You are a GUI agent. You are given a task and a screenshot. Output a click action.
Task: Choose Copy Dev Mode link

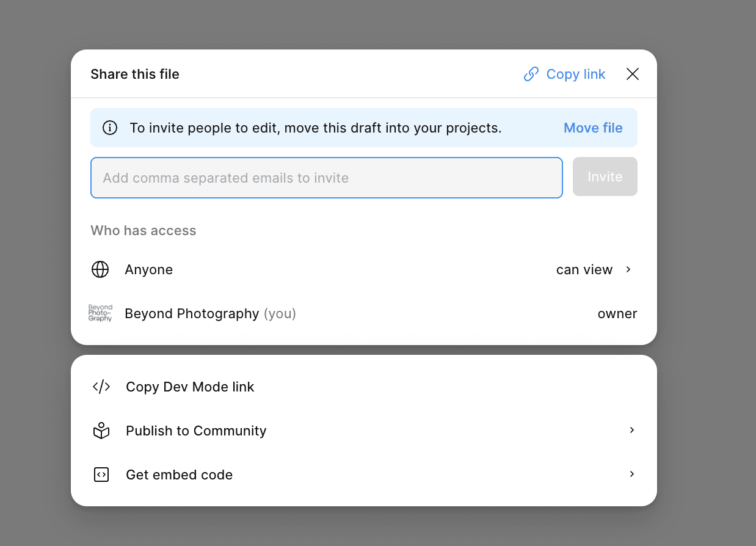(x=190, y=387)
